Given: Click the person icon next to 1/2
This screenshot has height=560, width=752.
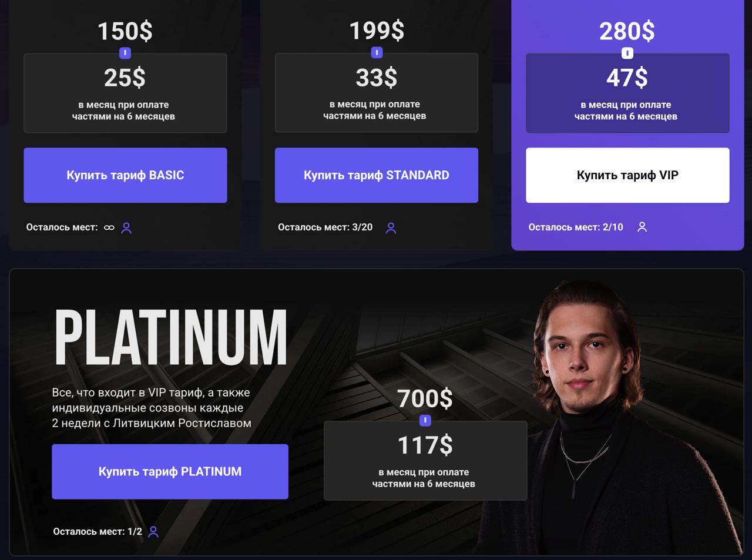Looking at the screenshot, I should click(x=153, y=532).
